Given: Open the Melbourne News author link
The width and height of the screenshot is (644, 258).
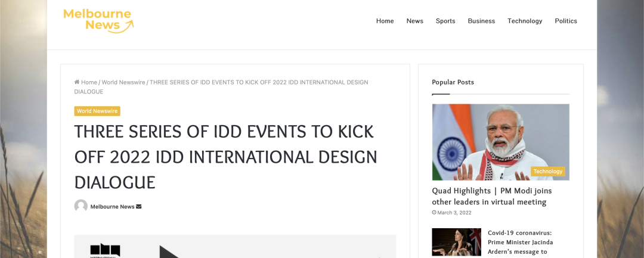Looking at the screenshot, I should point(112,206).
